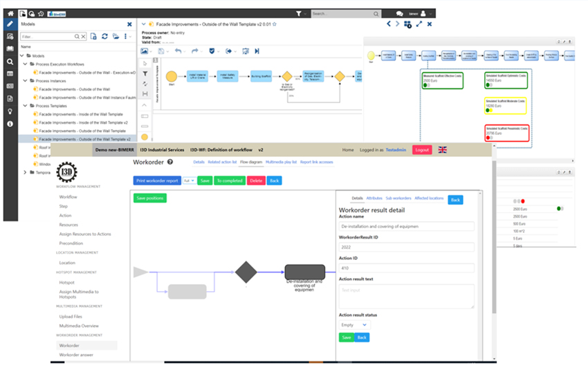The height and width of the screenshot is (372, 588).
Task: Select Facade Improvements - Outside of the Wall Template v2
Action: tap(85, 139)
